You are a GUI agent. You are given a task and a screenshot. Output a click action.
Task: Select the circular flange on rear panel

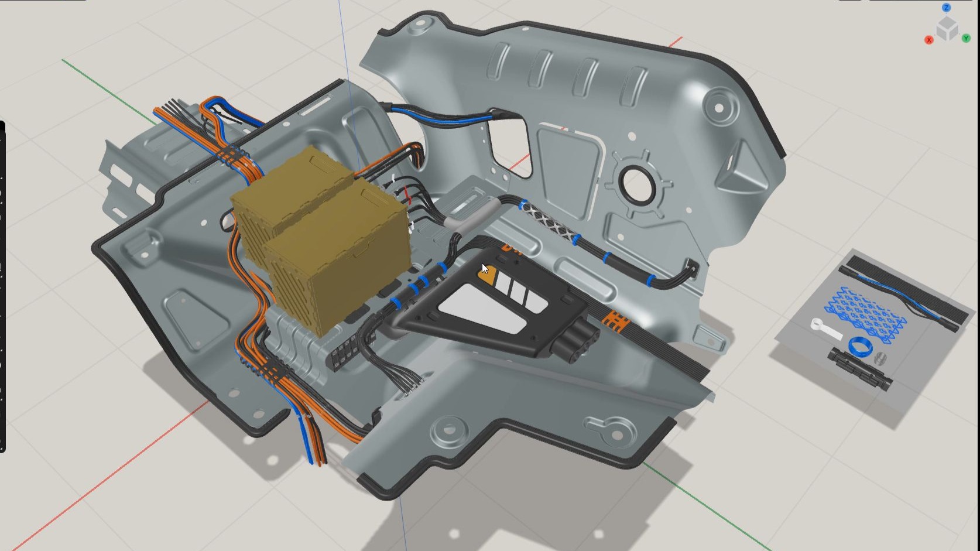tap(638, 183)
